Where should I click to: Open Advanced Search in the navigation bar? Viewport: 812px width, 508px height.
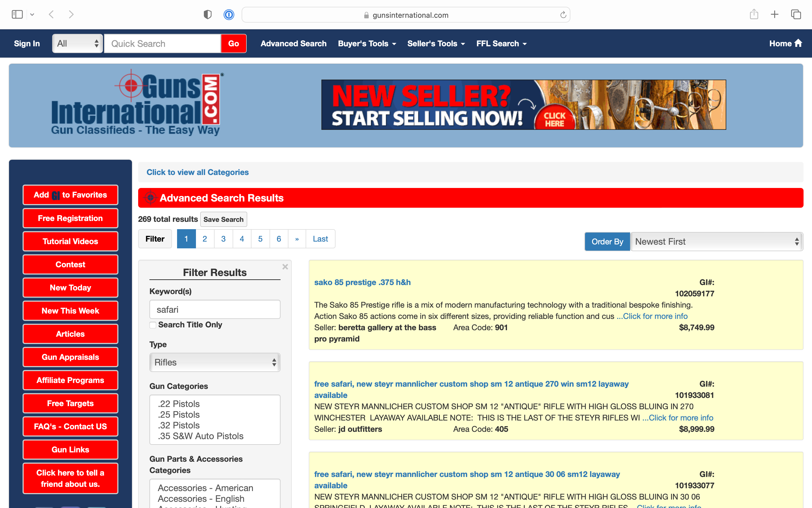click(294, 44)
